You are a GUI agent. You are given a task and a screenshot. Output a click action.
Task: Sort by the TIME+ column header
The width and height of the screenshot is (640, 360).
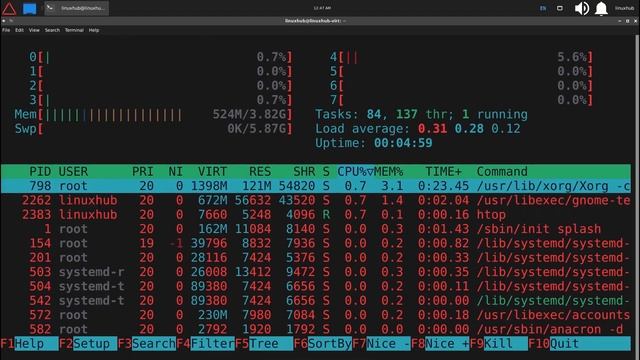pyautogui.click(x=444, y=171)
